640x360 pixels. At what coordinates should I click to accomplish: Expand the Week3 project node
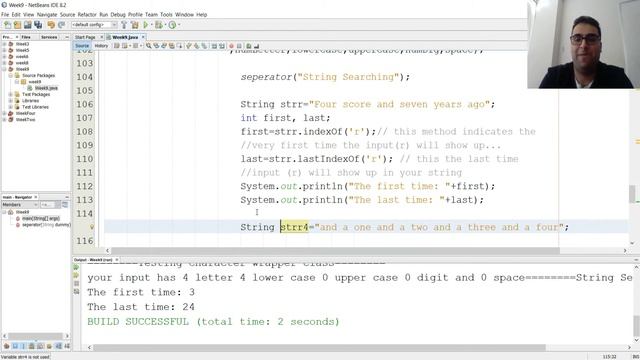point(4,44)
